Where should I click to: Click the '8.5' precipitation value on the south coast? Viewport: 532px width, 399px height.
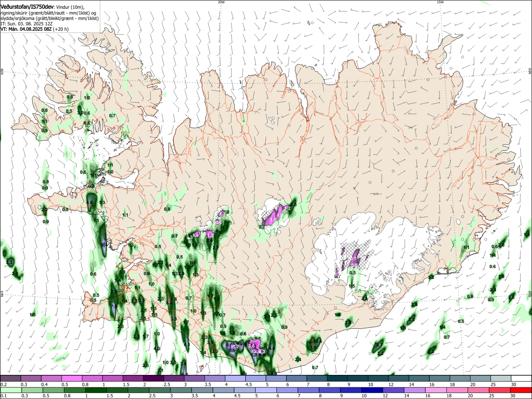click(x=232, y=350)
